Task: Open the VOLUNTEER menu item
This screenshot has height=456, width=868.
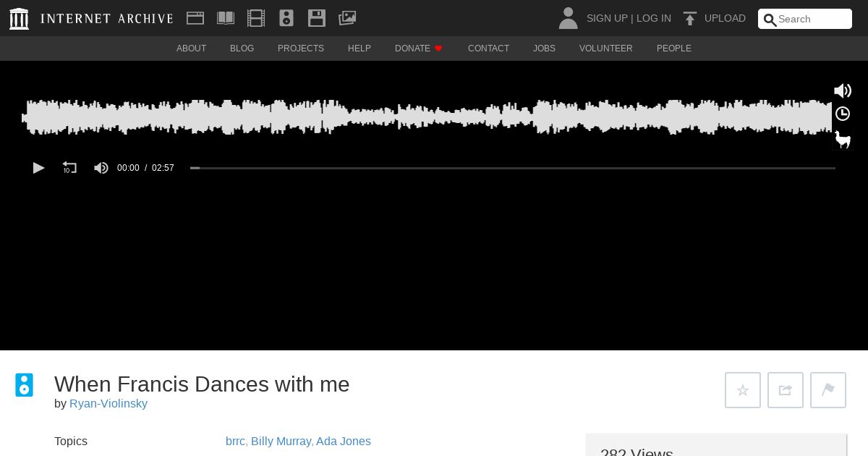Action: click(x=606, y=48)
